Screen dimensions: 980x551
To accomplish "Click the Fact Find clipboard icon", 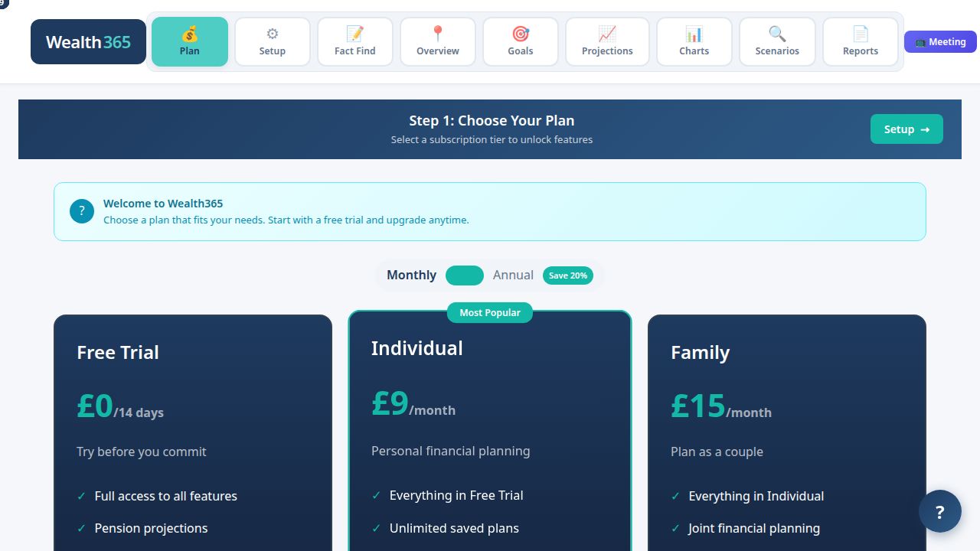I will coord(354,34).
